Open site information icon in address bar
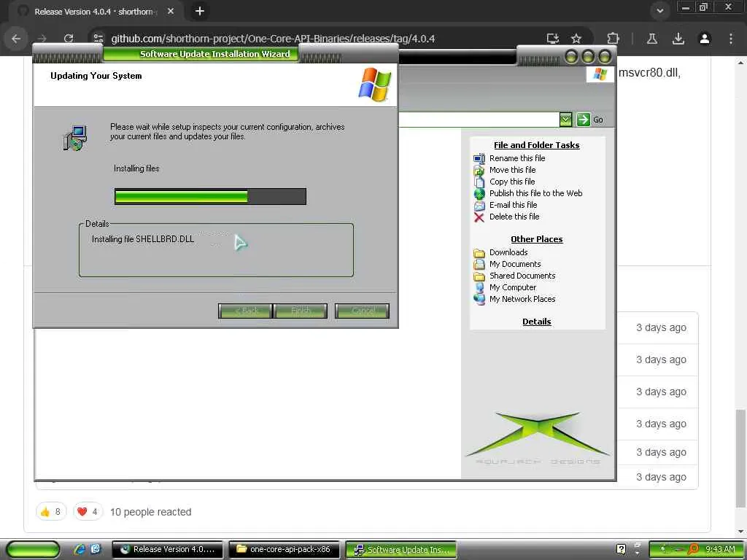The width and height of the screenshot is (747, 560). click(x=98, y=39)
